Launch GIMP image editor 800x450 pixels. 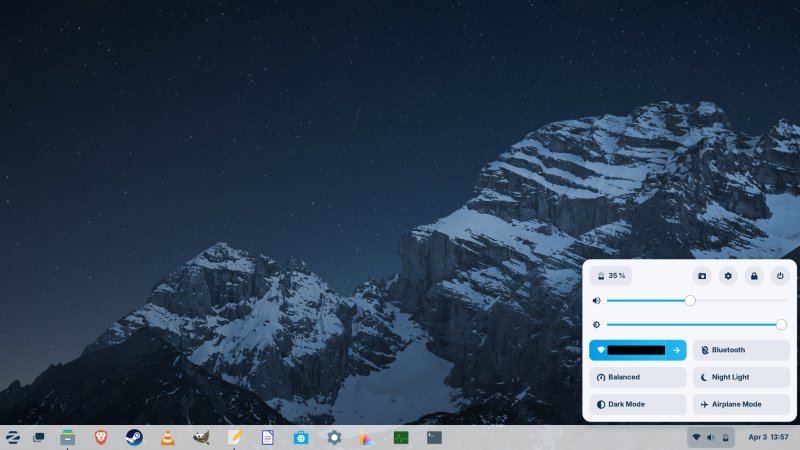(201, 437)
